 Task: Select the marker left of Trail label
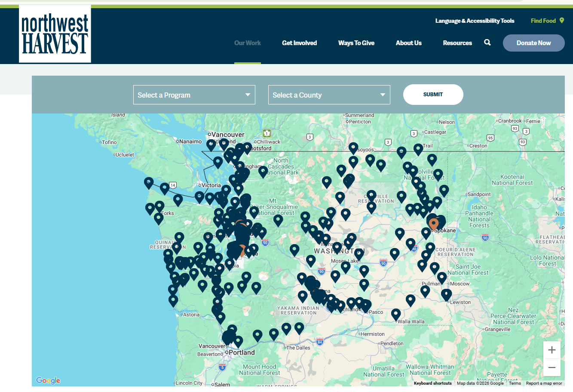click(418, 149)
